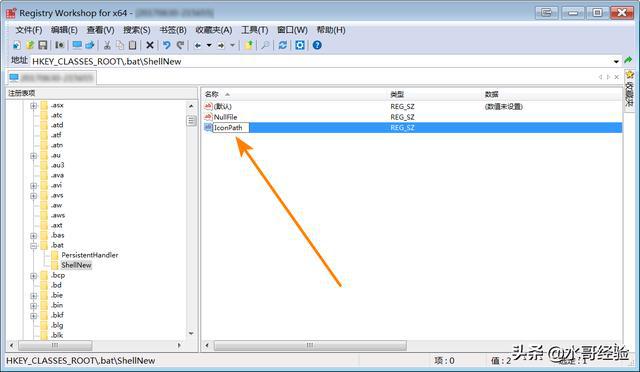Open the 书签(B) menu

point(173,30)
